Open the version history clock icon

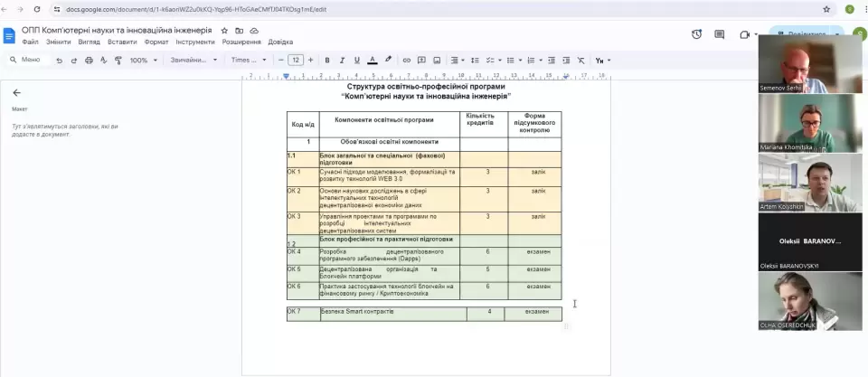click(x=696, y=34)
